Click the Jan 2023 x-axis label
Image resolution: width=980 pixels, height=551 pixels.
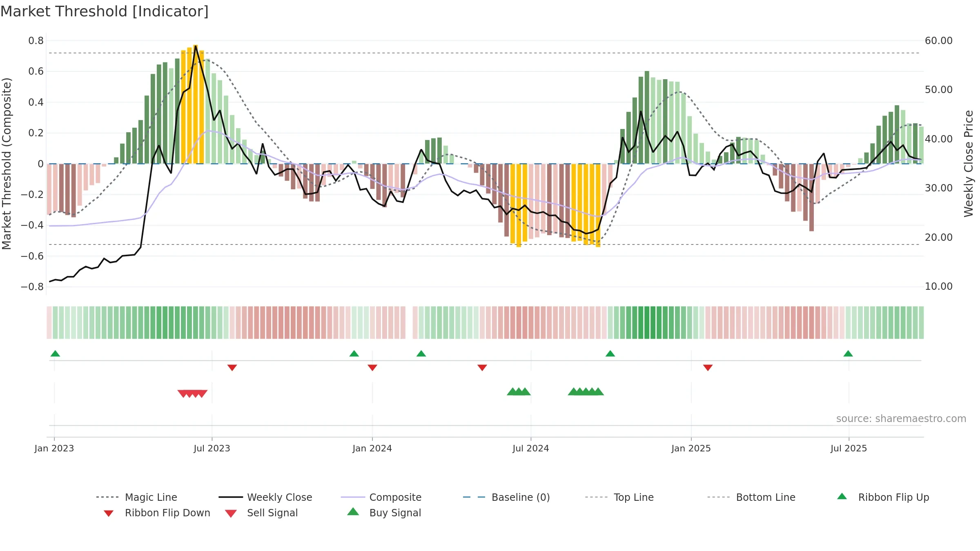click(x=54, y=448)
